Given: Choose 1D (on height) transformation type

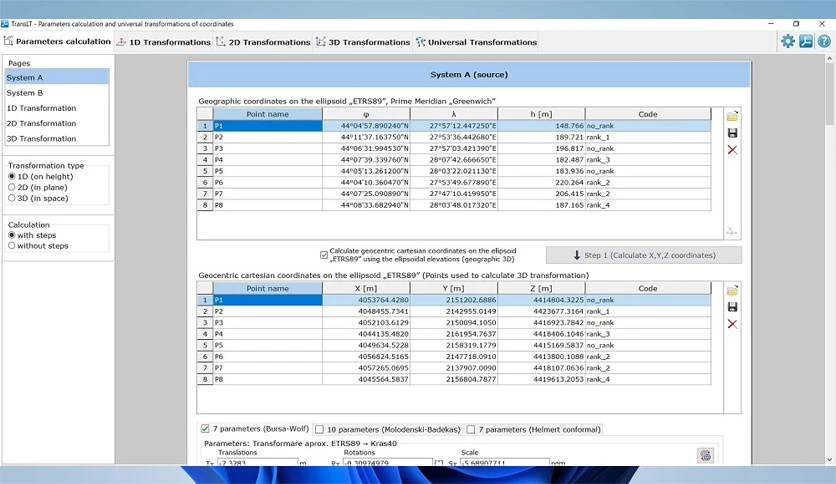Looking at the screenshot, I should pos(41,176).
